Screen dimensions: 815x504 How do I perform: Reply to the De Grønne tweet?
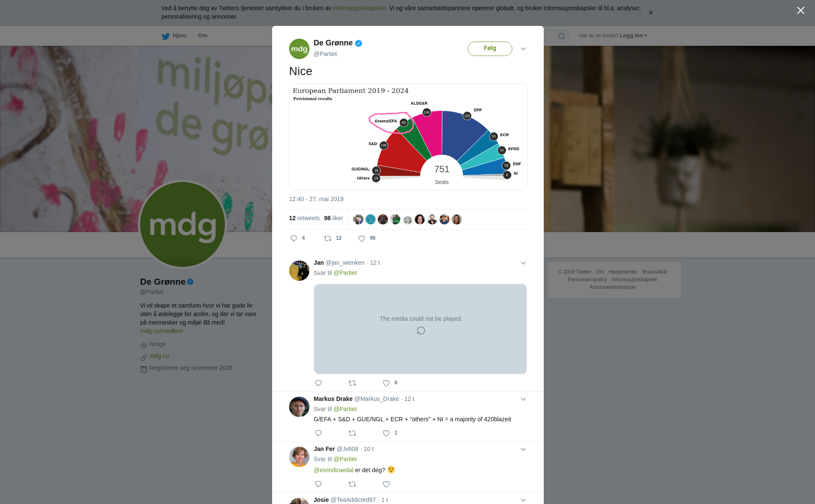click(294, 238)
